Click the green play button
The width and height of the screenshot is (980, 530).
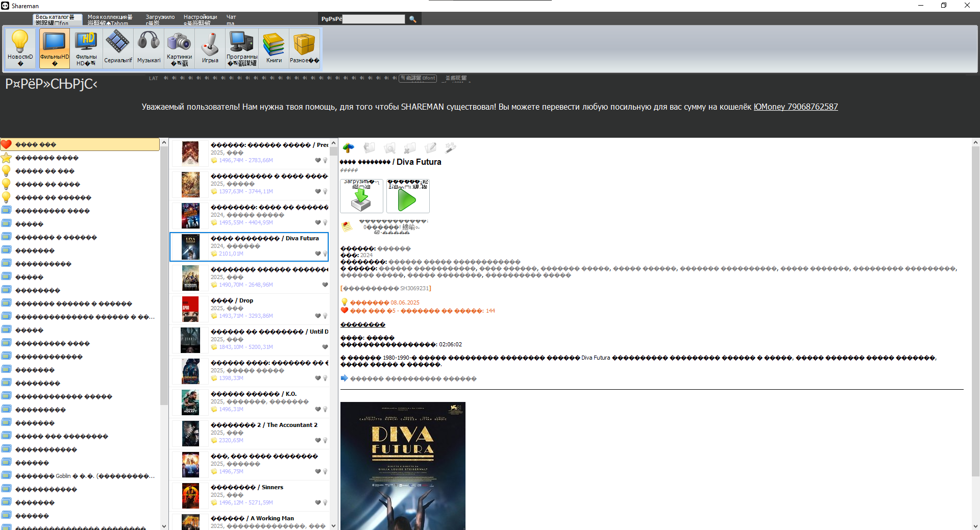point(408,196)
